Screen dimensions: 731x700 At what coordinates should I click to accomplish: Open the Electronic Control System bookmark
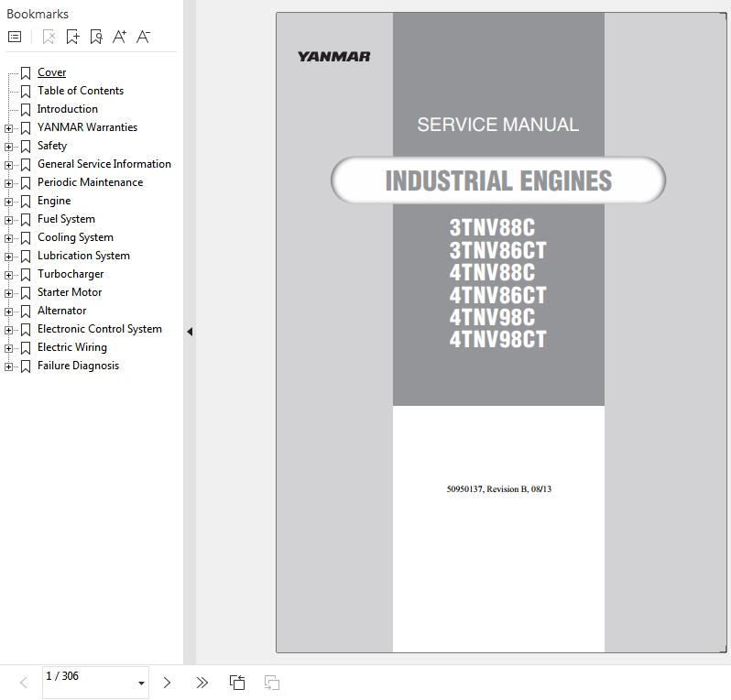coord(99,329)
